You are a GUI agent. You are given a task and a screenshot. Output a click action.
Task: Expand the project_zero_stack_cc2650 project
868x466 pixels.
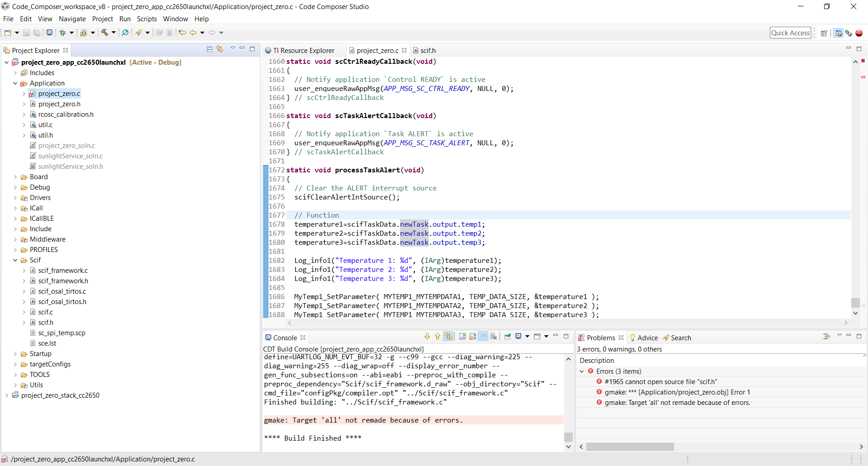(x=6, y=395)
